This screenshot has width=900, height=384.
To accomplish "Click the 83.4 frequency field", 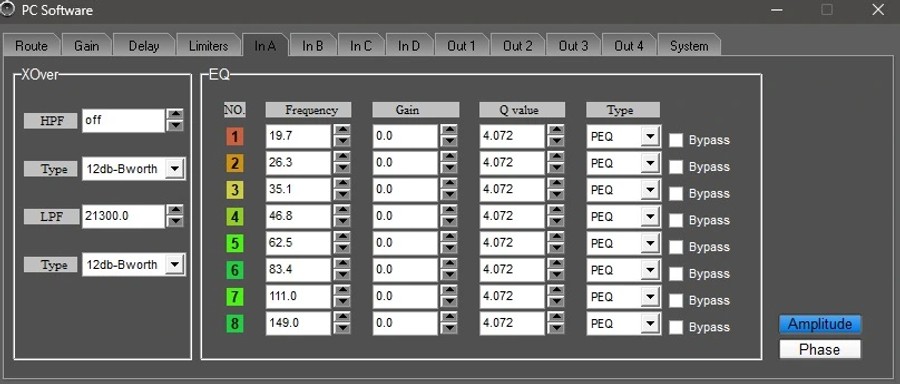I will click(298, 270).
